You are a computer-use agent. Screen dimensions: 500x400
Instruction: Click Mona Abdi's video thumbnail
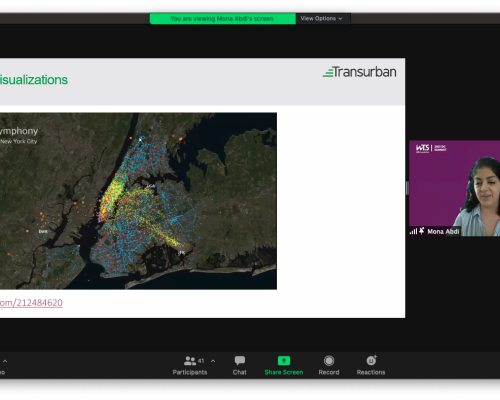455,188
